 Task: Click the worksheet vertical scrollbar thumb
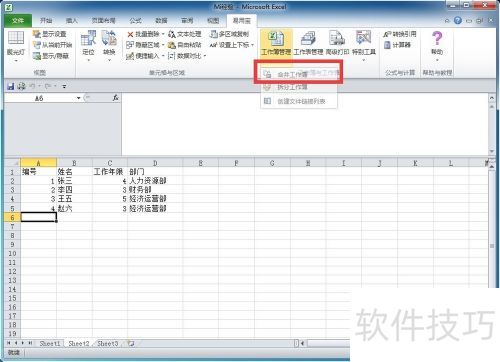coord(492,246)
